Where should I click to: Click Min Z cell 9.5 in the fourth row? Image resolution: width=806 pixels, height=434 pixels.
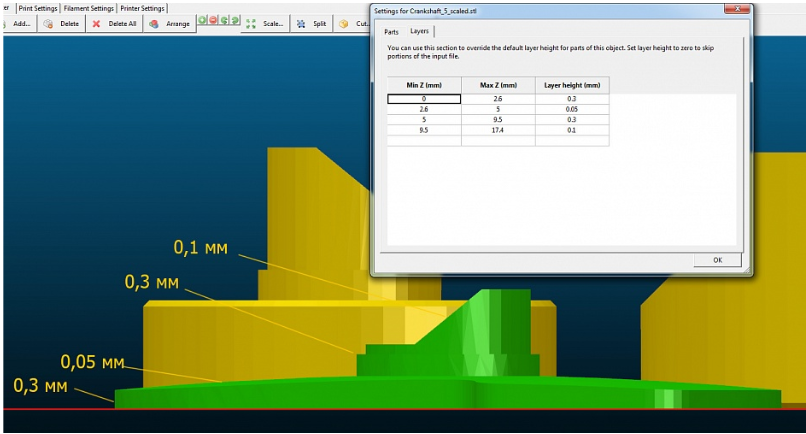click(424, 130)
